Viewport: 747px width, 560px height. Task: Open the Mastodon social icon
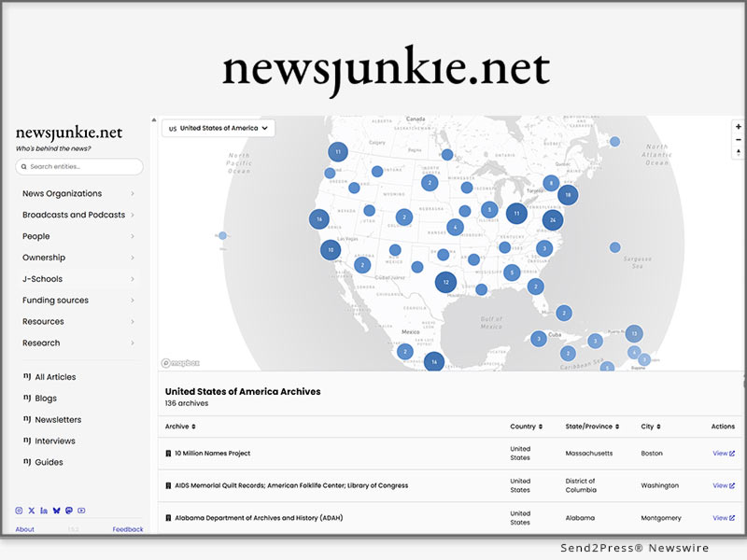coord(69,511)
